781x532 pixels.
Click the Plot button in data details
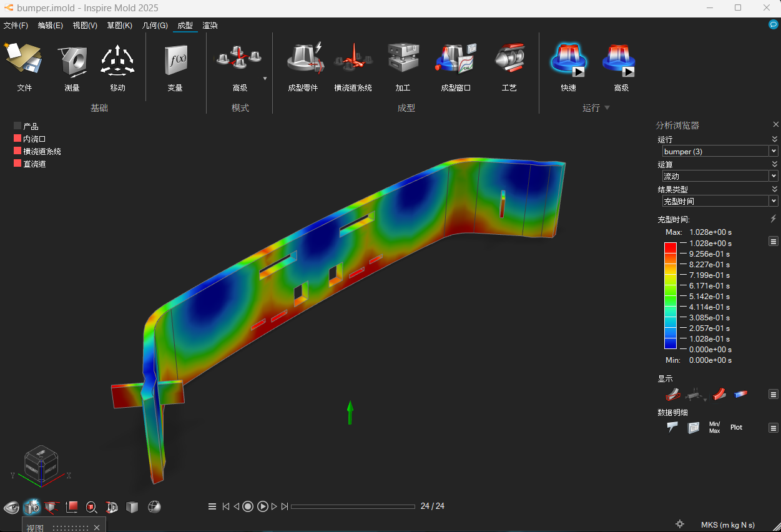click(x=737, y=428)
